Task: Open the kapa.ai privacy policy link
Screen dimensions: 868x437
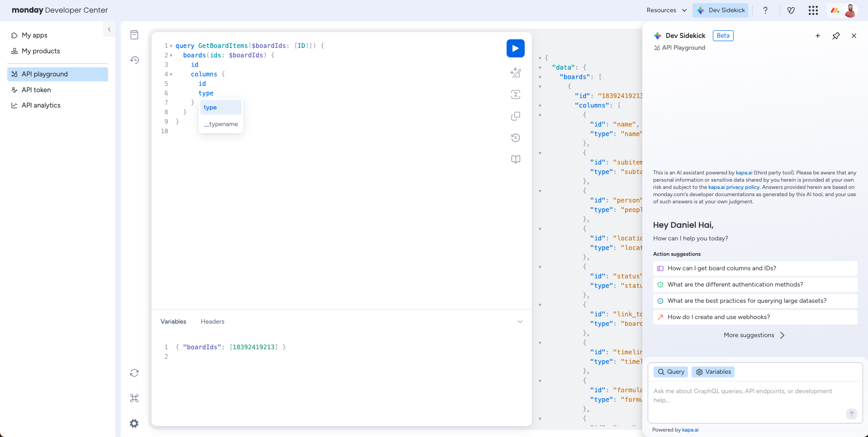Action: [x=734, y=187]
